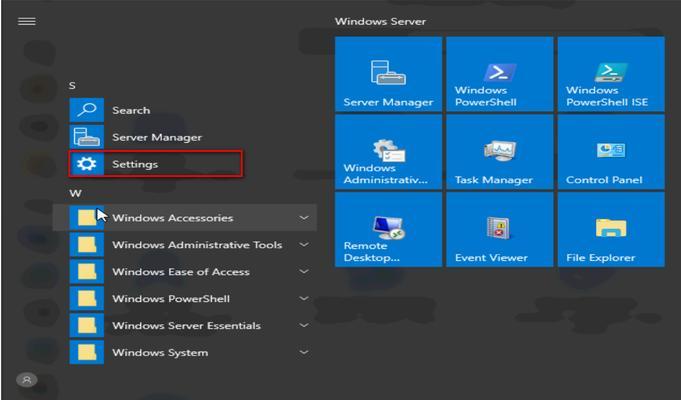
Task: Expand the Windows Ease of Access chevron
Action: (x=304, y=271)
